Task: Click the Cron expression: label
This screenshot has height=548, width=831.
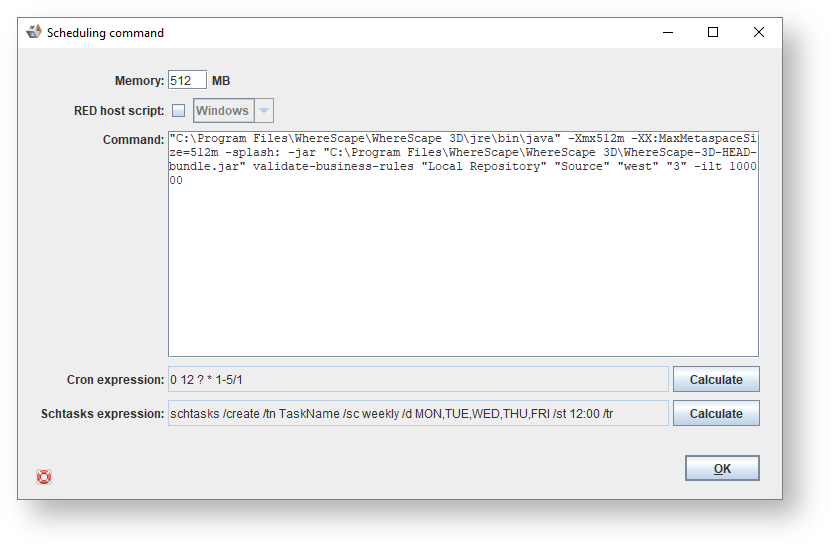Action: point(116,380)
